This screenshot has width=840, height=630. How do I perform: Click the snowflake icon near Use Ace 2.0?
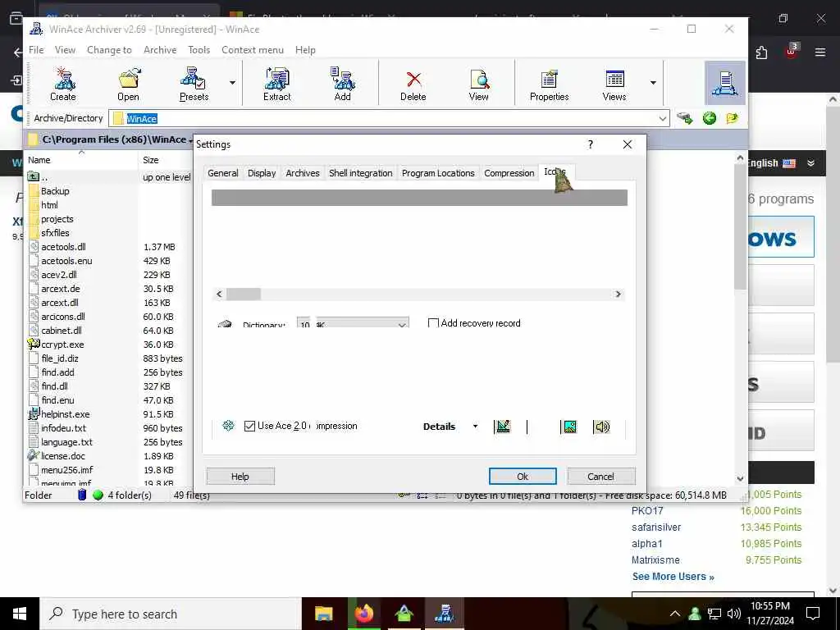228,426
